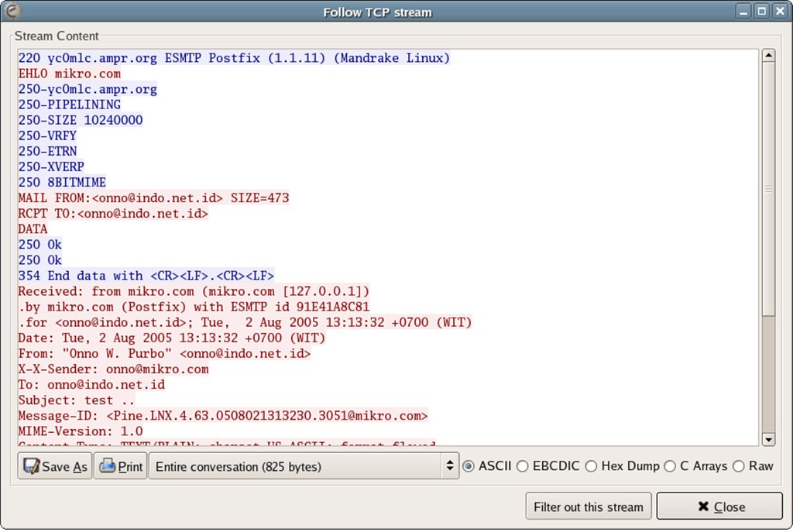Screen dimensions: 793x532
Task: Click the Print button's printer icon
Action: click(107, 466)
